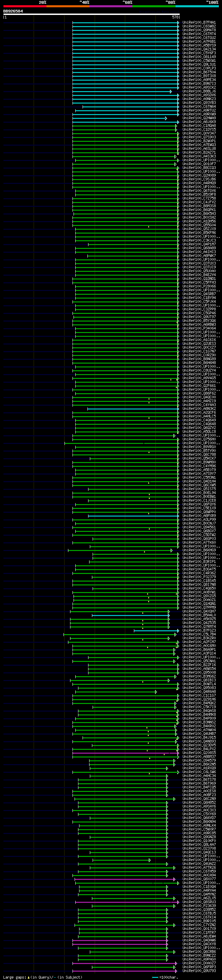This screenshot has width=222, height=980.
Task: Select the label UniRef100_Q0V347
Action: click(x=199, y=133)
